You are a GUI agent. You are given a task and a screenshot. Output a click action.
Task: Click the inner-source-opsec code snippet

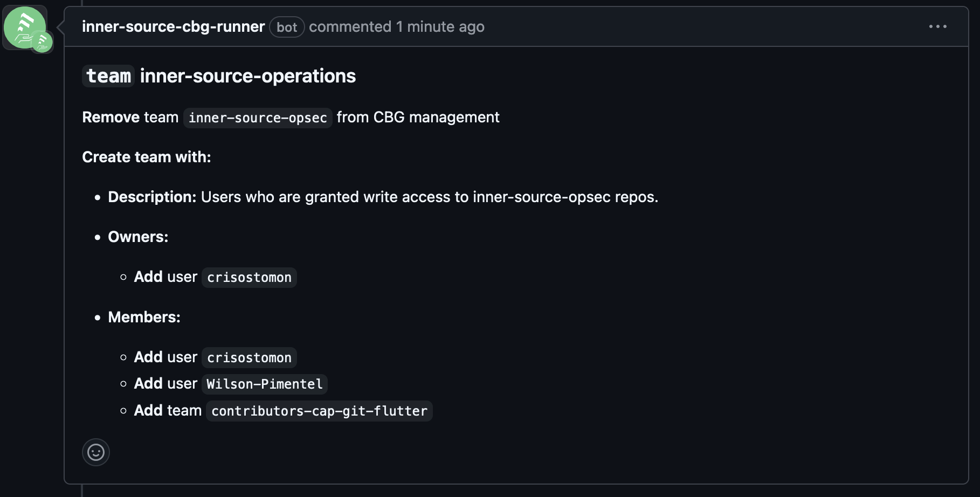pos(258,118)
